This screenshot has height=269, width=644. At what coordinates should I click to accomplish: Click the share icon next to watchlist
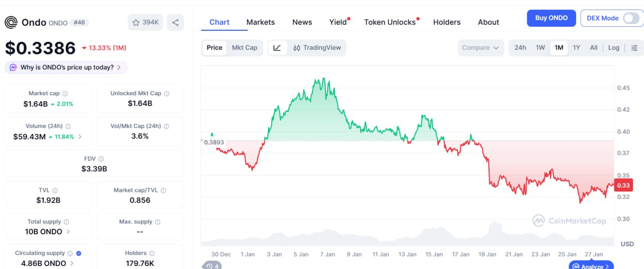pos(175,22)
